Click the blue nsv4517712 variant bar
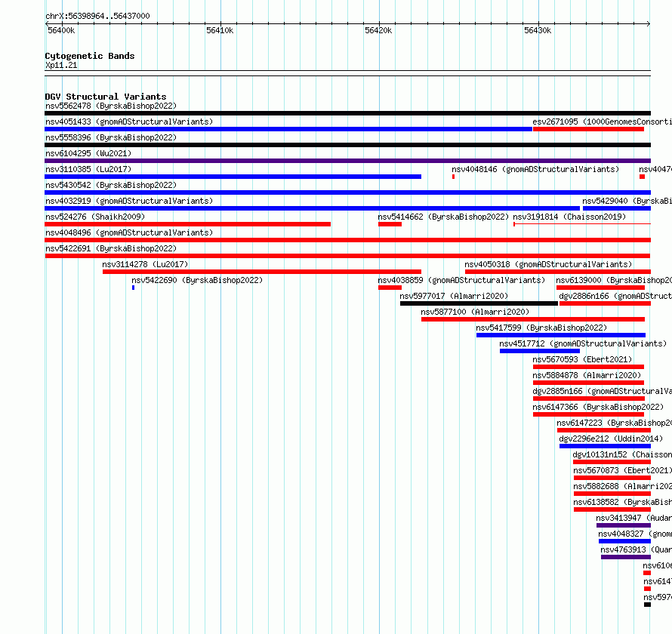The image size is (672, 634). point(540,351)
